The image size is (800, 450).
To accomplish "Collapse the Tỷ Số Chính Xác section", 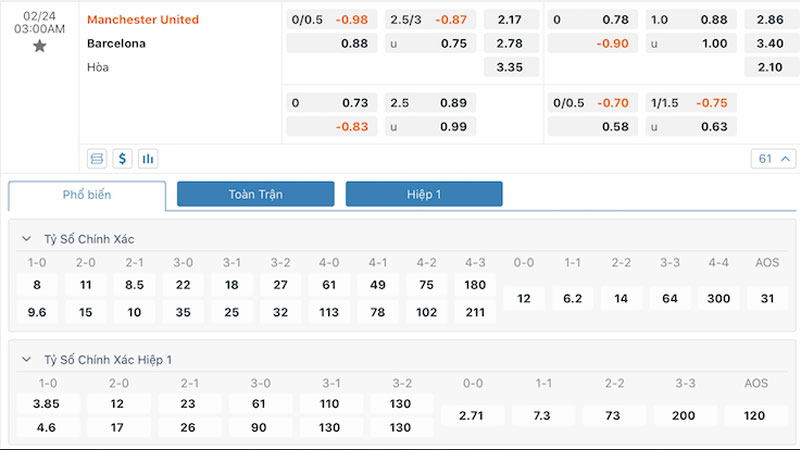I will [x=27, y=239].
